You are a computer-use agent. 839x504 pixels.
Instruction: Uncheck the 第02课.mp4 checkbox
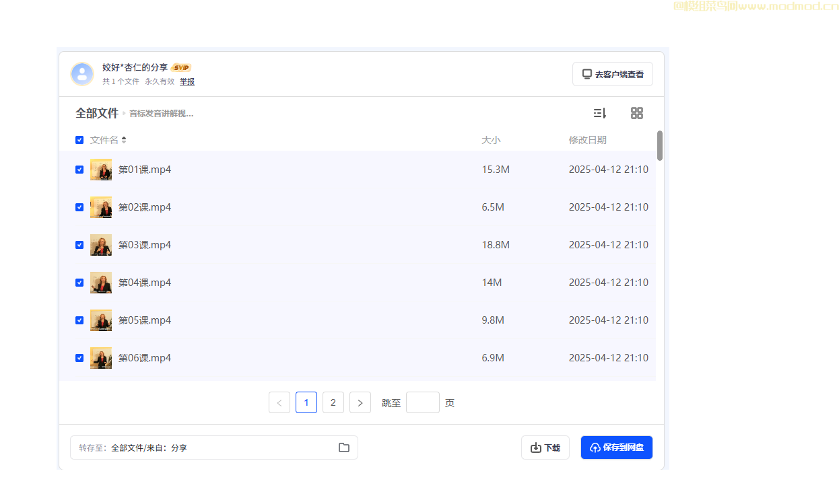tap(79, 207)
